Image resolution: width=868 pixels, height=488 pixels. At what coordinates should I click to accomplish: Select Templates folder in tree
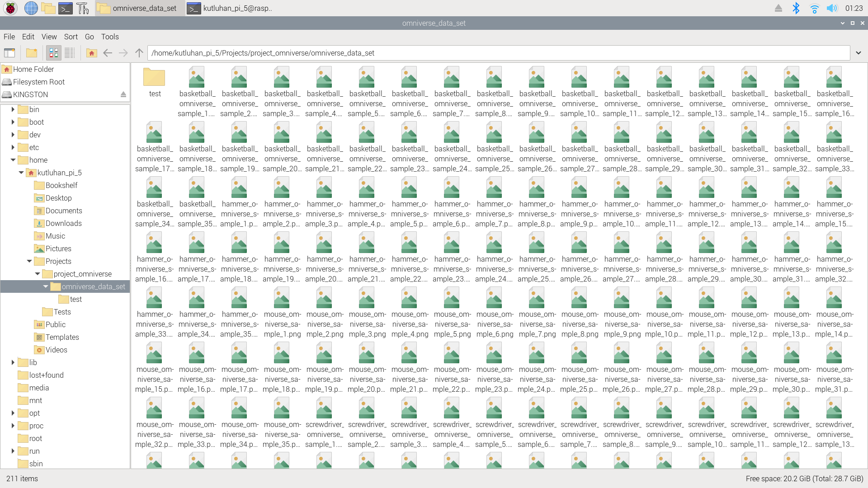(x=62, y=337)
